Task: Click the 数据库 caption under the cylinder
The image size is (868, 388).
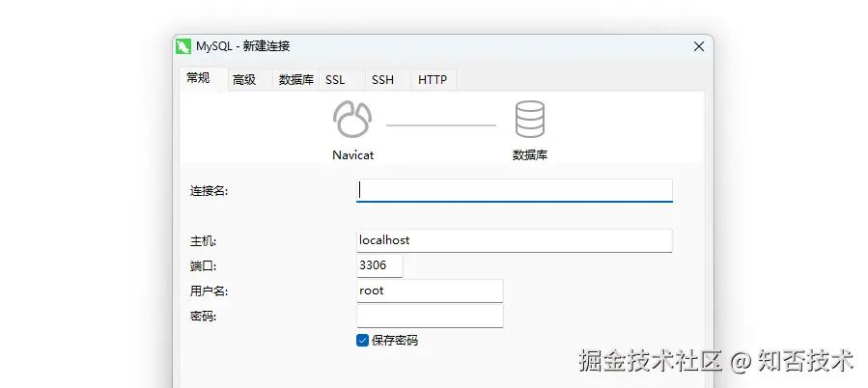Action: tap(530, 155)
